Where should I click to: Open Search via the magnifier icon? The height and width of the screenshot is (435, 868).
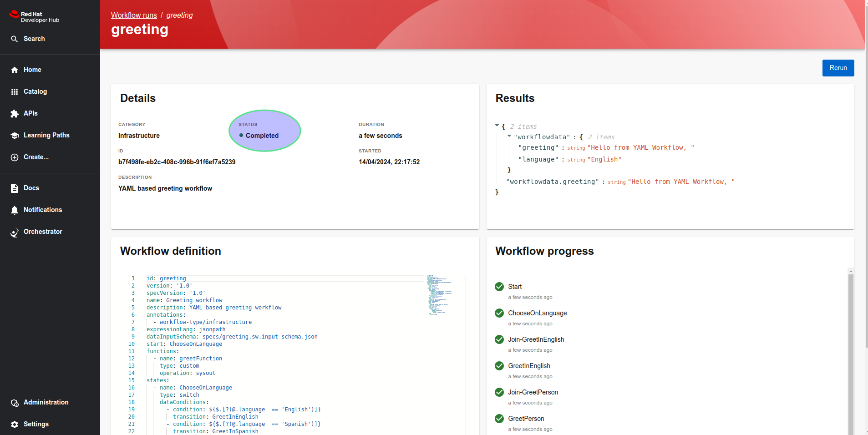[x=15, y=39]
